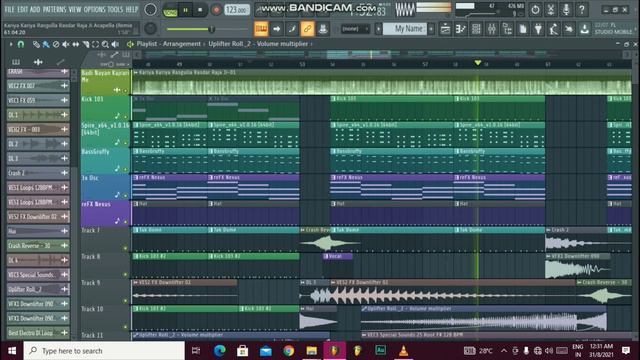The height and width of the screenshot is (360, 640).
Task: Open the FILE menu
Action: coord(9,9)
